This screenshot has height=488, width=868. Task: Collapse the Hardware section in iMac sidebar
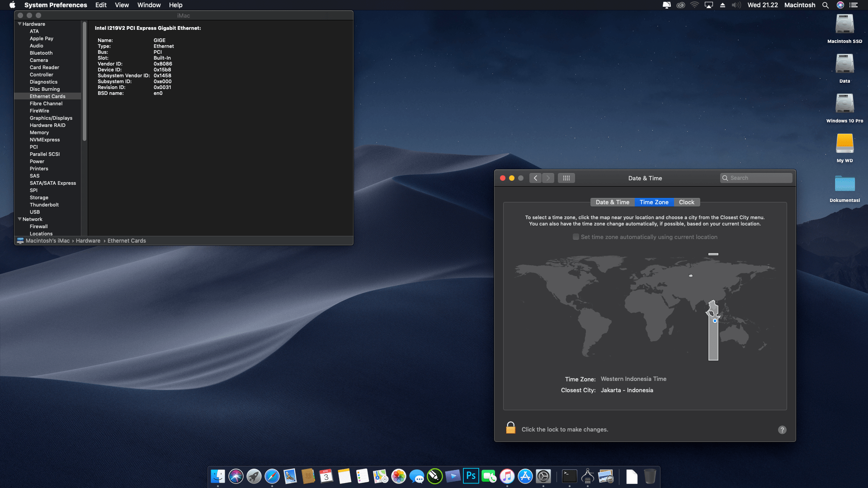point(19,24)
